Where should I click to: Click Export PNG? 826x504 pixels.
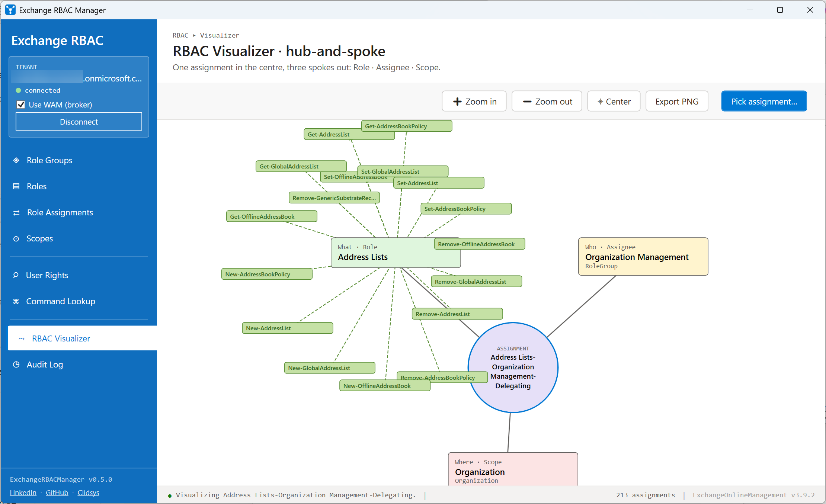tap(677, 101)
